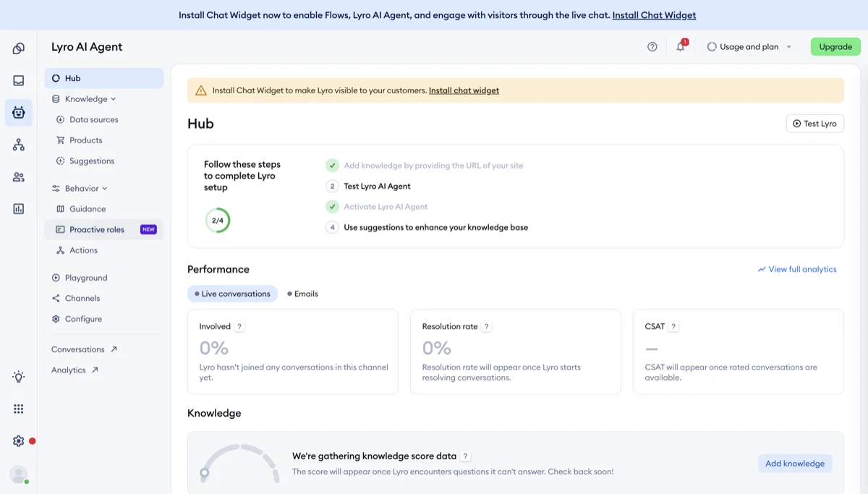Click View full analytics link
The width and height of the screenshot is (868, 494).
[x=797, y=269]
